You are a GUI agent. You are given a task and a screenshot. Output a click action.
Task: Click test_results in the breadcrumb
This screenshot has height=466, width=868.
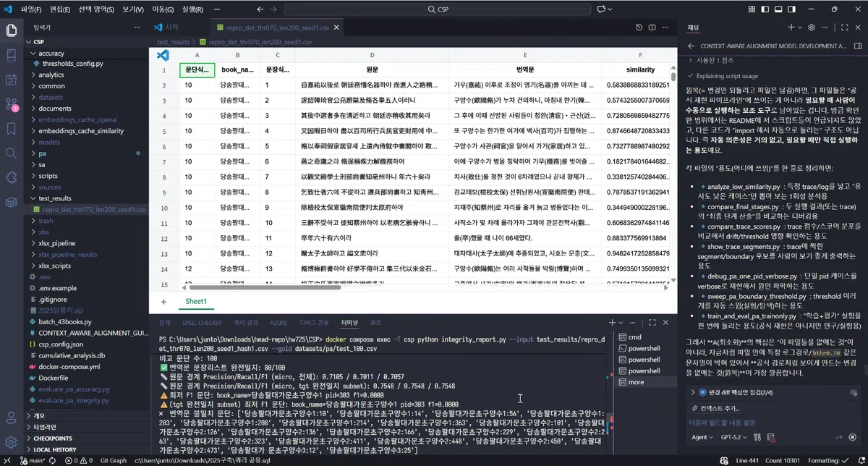tap(173, 42)
